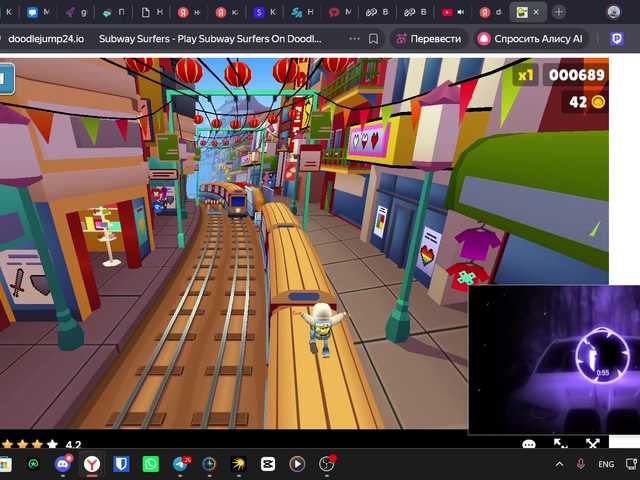
Task: Open CapCut from the taskbar
Action: pos(268,464)
